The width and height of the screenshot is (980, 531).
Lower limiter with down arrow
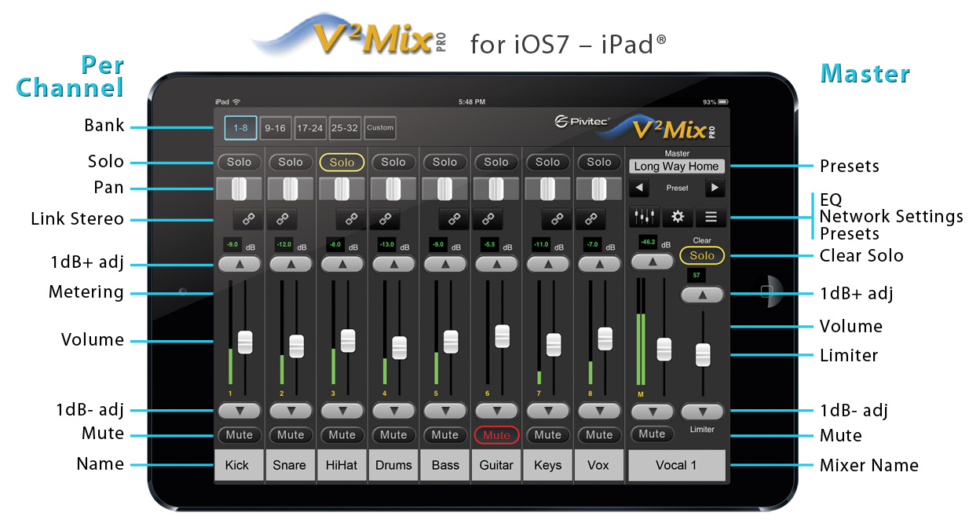[x=703, y=411]
